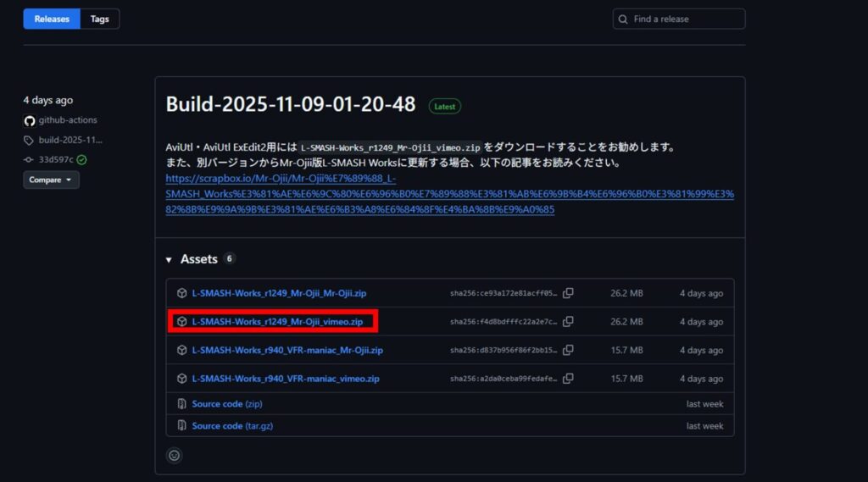Download L-SMASH-Works_r1249_Mr-Ojii_vimeo.zip
Viewport: 868px width, 482px height.
(x=277, y=322)
